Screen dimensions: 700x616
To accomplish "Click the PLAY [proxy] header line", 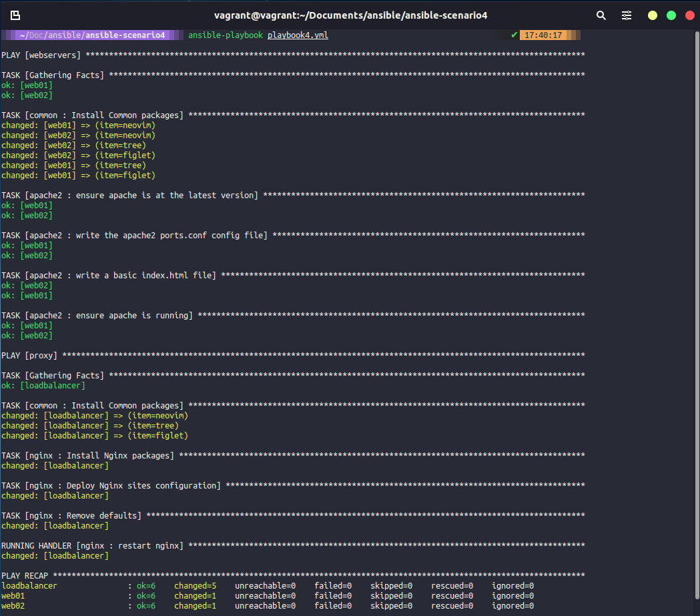I will pos(29,355).
